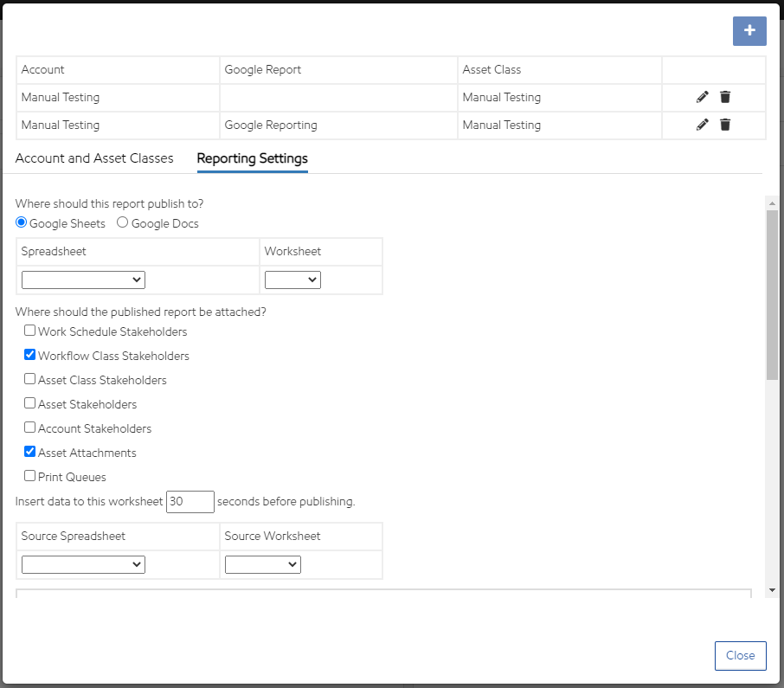Viewport: 784px width, 688px height.
Task: Switch to Account and Asset Classes tab
Action: (94, 158)
